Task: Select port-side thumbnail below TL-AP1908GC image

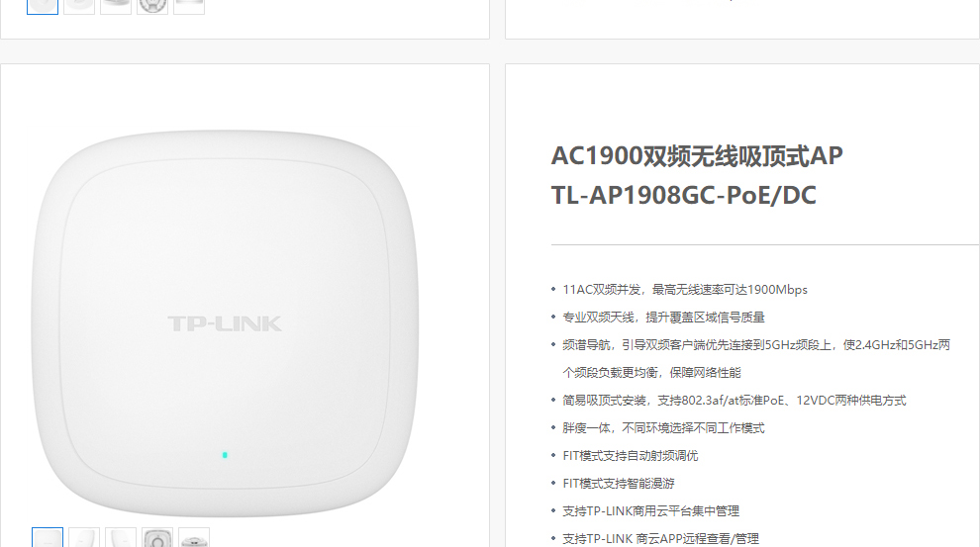Action: [194, 538]
